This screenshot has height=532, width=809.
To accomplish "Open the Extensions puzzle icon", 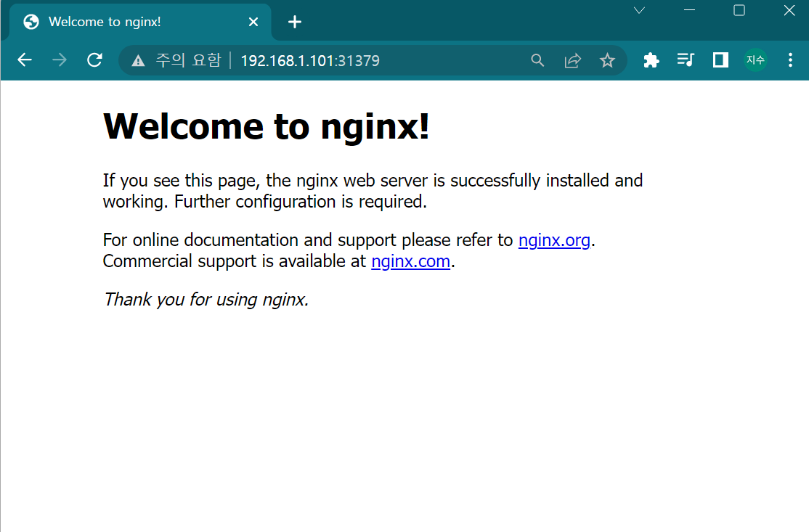I will coord(651,60).
